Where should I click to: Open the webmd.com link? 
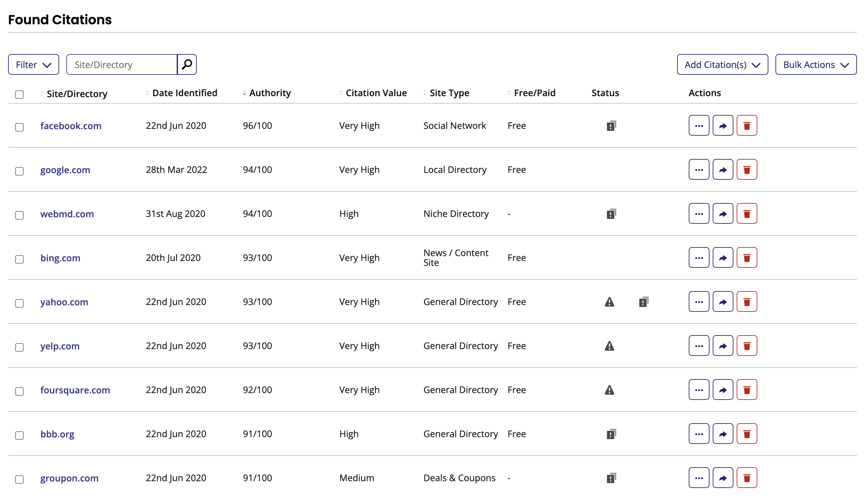tap(67, 214)
